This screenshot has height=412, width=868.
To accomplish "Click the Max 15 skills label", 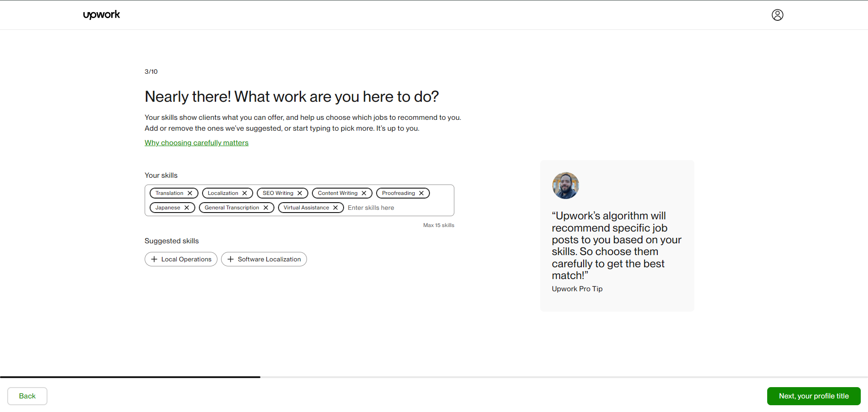I will point(439,225).
